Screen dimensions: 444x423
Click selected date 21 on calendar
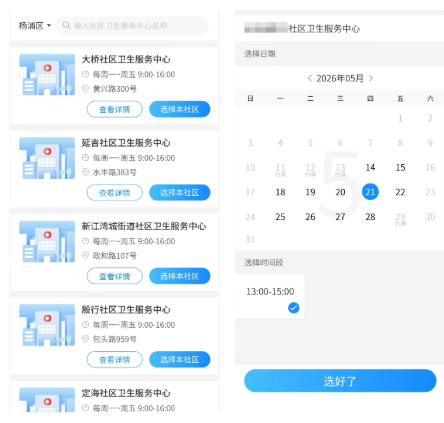(370, 192)
